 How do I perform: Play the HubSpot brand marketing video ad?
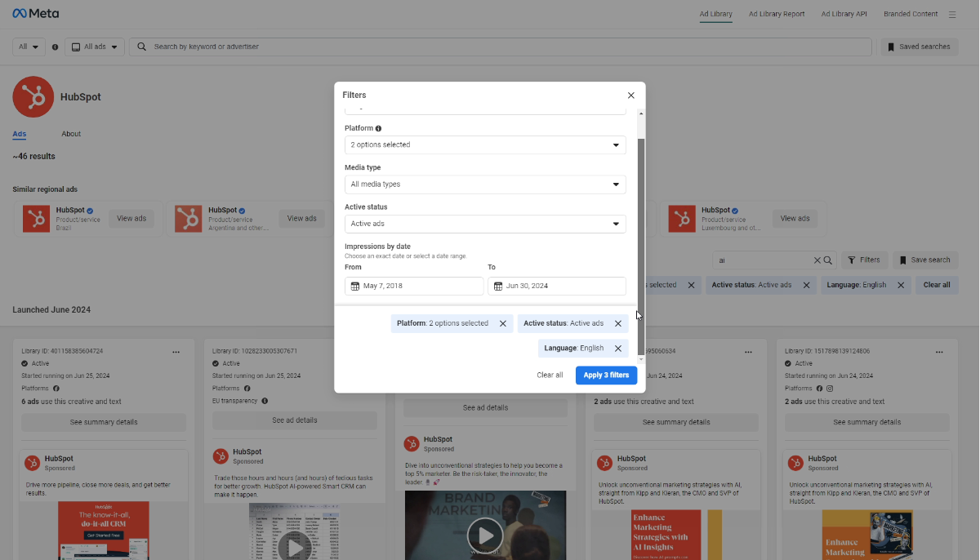pyautogui.click(x=485, y=536)
